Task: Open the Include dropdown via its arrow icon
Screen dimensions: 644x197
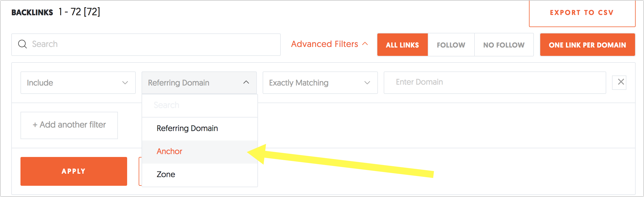Action: coord(125,83)
